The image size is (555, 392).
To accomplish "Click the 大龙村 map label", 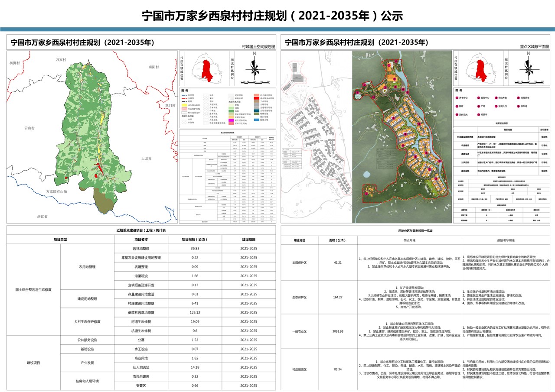I will pyautogui.click(x=146, y=159).
